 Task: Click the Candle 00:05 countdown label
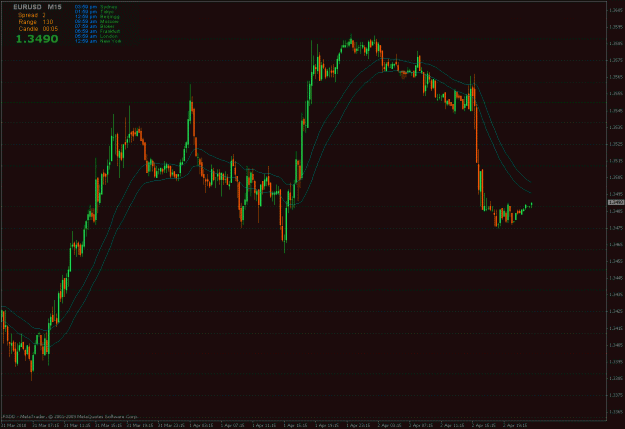point(38,29)
